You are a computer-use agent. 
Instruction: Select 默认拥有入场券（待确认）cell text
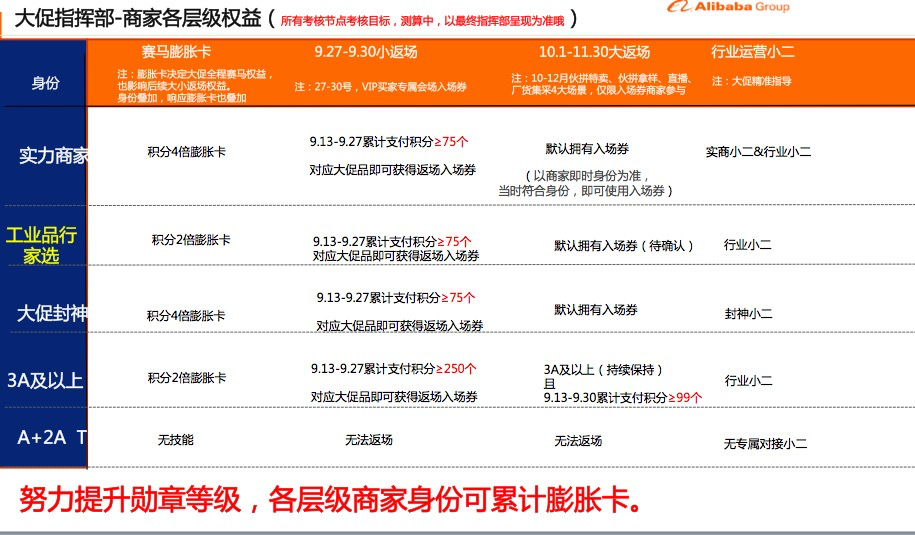[x=623, y=245]
